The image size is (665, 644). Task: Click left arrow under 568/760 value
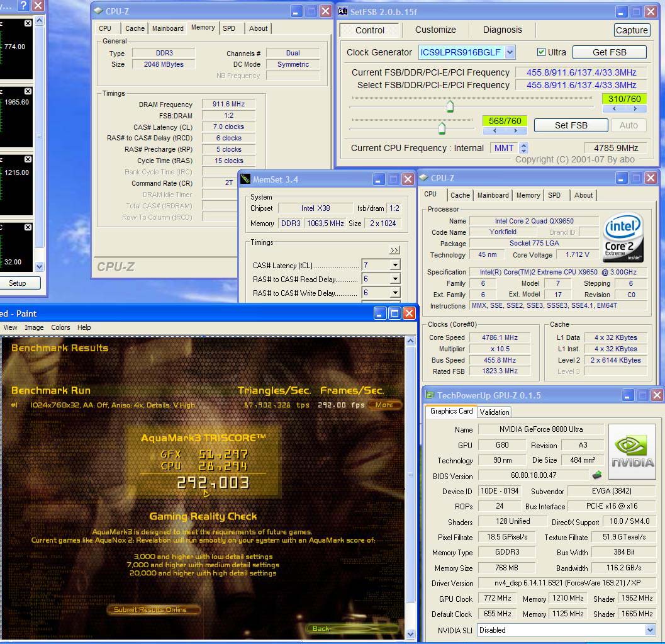494,131
